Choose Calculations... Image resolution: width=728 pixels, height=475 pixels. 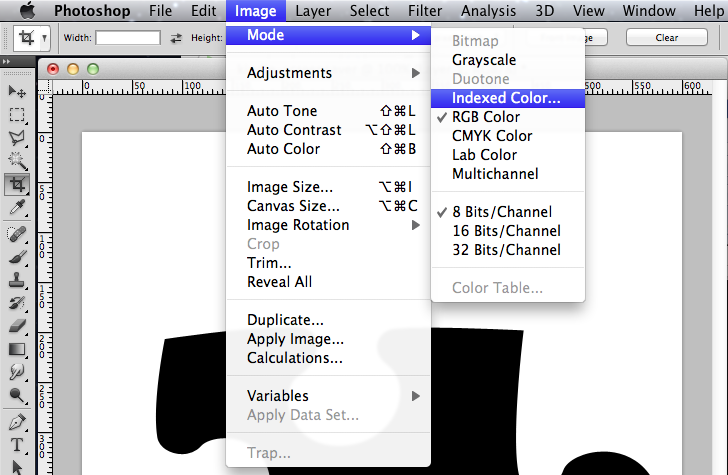[x=329, y=358]
